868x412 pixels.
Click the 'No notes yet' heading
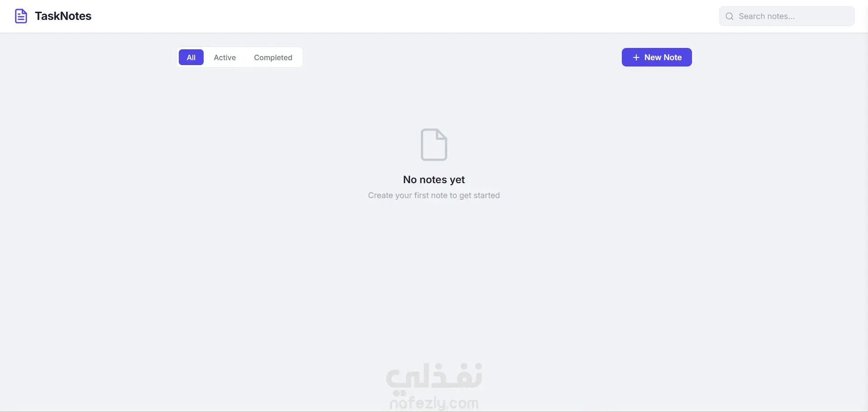coord(434,180)
